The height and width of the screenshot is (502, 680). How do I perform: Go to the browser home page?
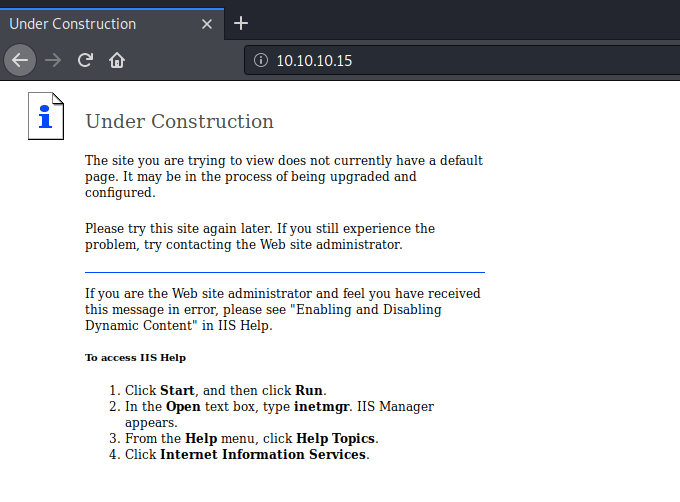pyautogui.click(x=117, y=60)
